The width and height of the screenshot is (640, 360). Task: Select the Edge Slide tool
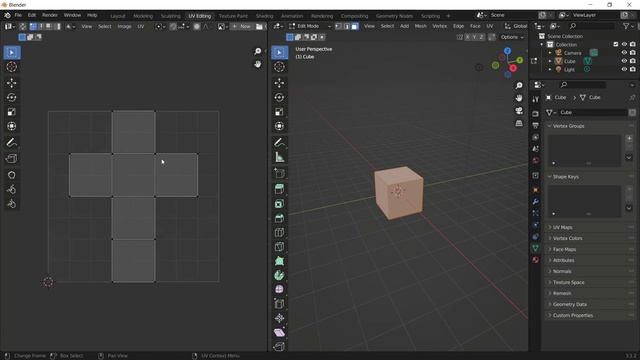[x=279, y=304]
